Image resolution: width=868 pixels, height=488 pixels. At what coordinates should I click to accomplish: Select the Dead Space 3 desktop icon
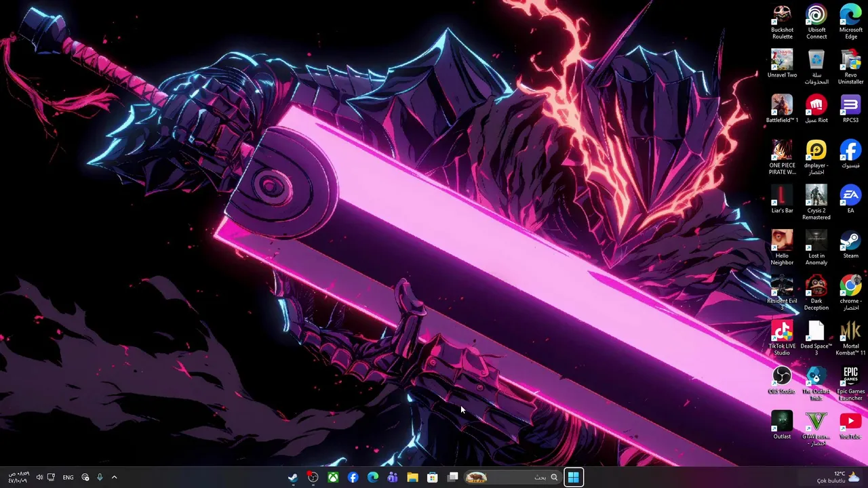(x=816, y=339)
